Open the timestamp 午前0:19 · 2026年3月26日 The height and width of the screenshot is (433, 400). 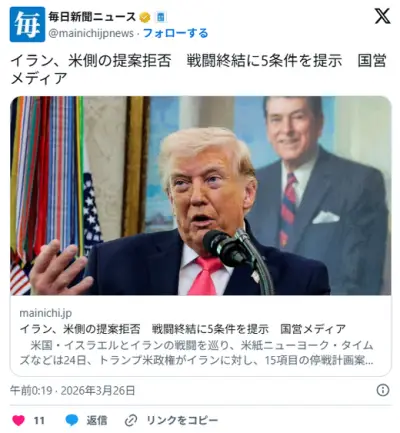pyautogui.click(x=72, y=390)
